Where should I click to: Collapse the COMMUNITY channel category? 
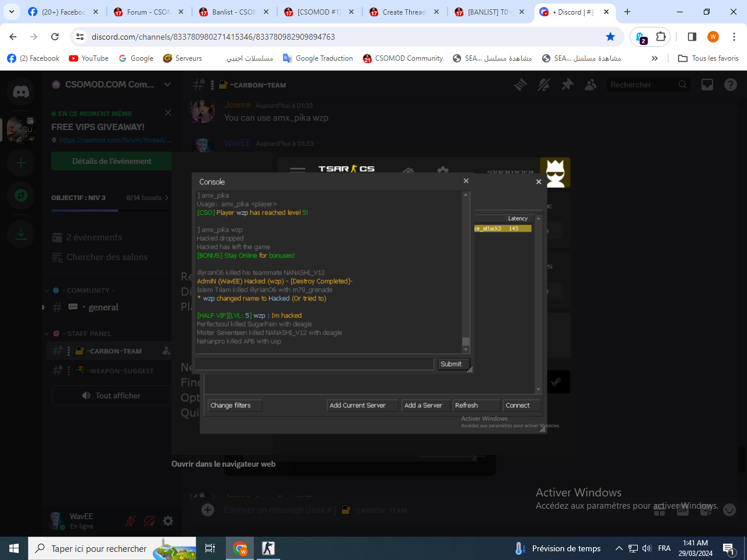pos(85,290)
